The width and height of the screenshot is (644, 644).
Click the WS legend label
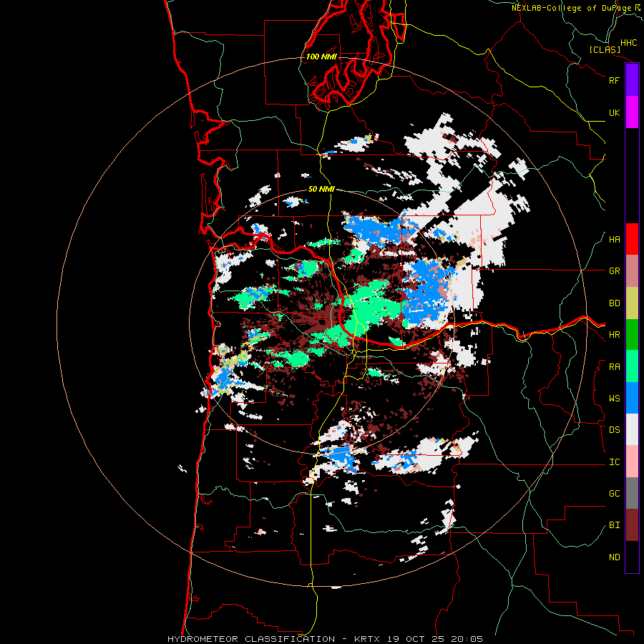[x=614, y=399]
